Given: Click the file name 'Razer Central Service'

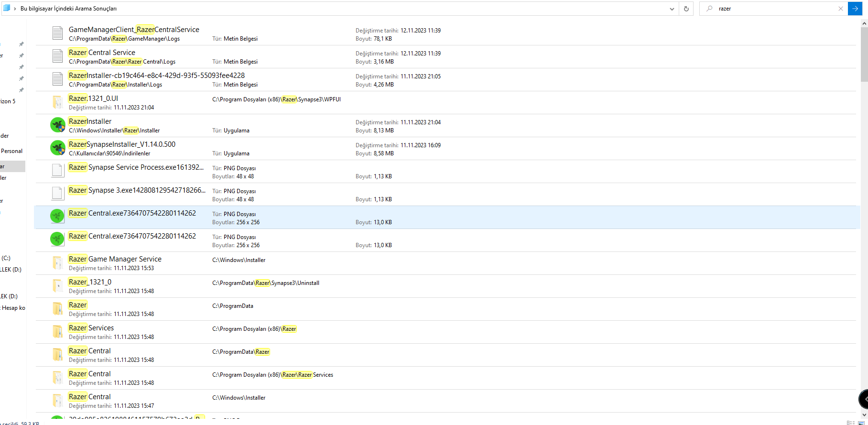Looking at the screenshot, I should click(102, 53).
